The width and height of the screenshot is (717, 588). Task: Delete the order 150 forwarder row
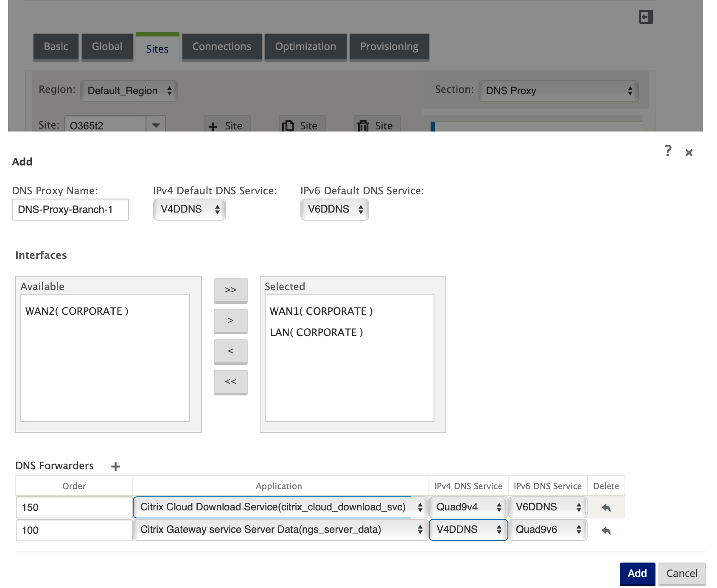click(606, 507)
